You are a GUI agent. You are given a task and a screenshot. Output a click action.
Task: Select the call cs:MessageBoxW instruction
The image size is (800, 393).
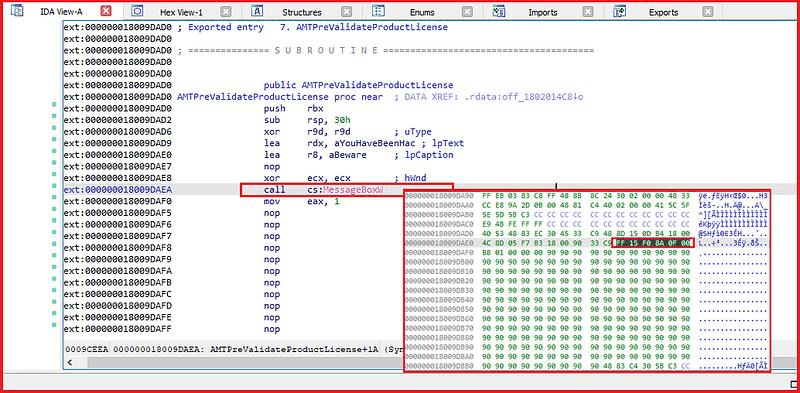tap(323, 190)
